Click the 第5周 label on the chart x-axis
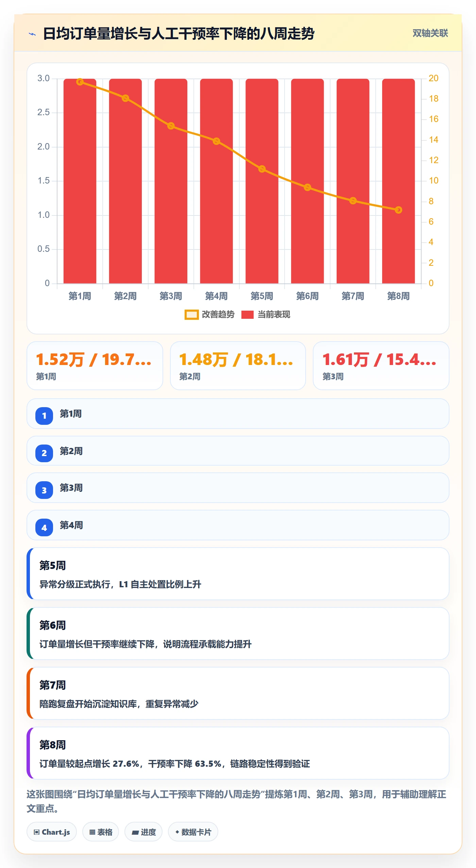 coord(262,296)
